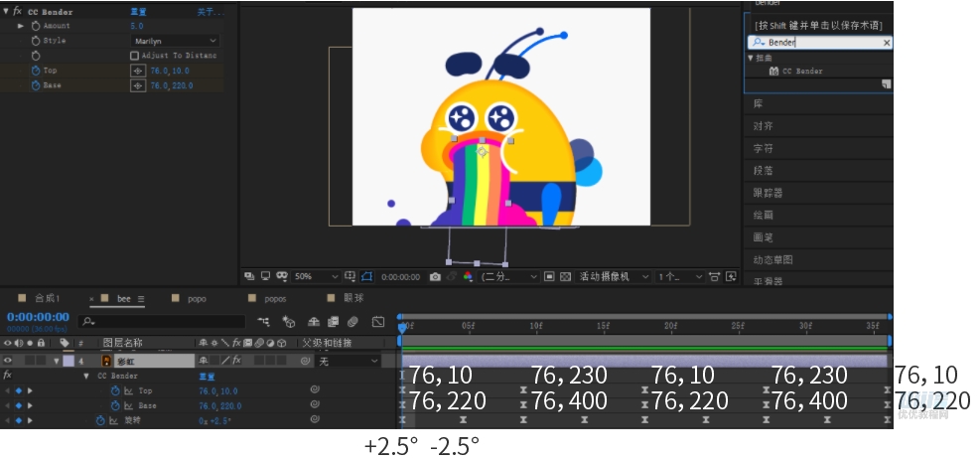The image size is (980, 460).
Task: Collapse the 彩虹 layer properties
Action: (57, 362)
